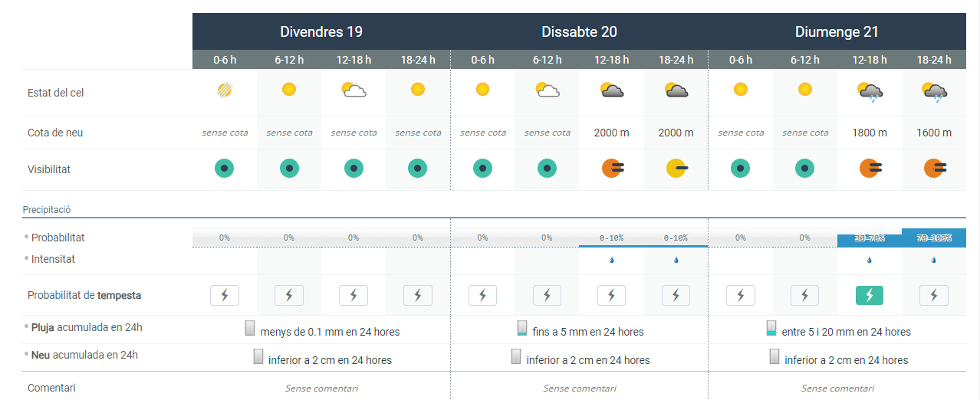Image resolution: width=980 pixels, height=400 pixels.
Task: Click Divendres 18-24 h storm lightning icon
Action: (x=418, y=295)
